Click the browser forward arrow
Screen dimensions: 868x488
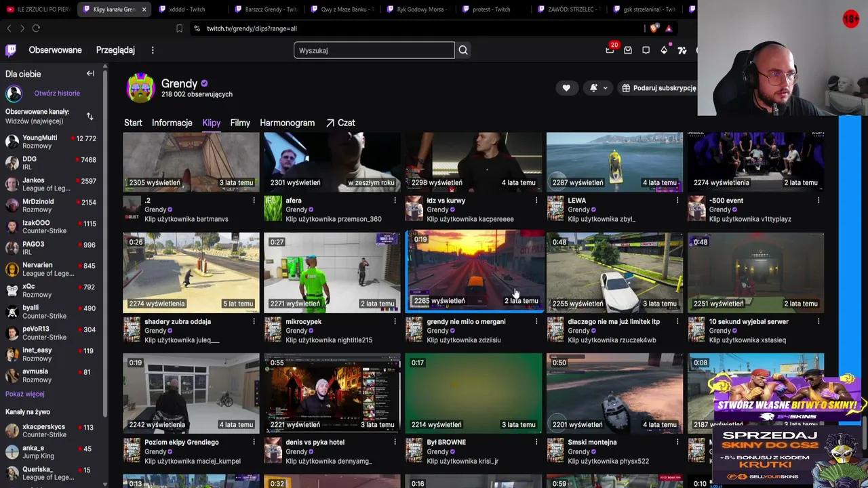pos(22,28)
